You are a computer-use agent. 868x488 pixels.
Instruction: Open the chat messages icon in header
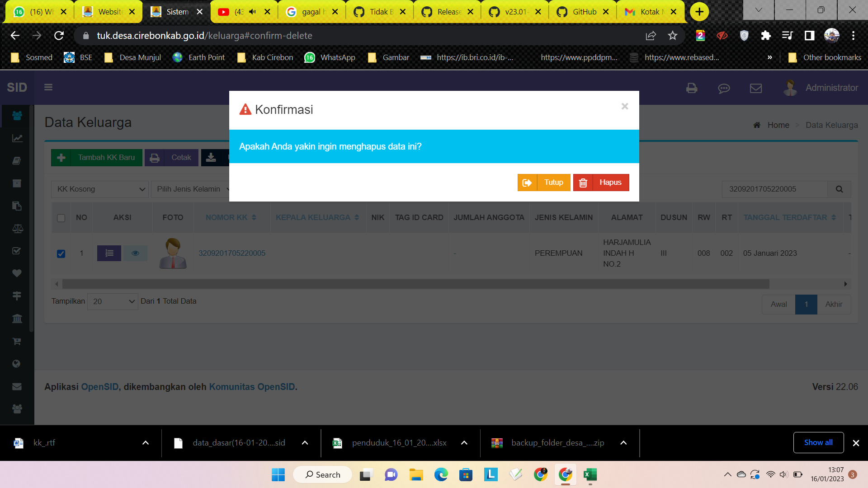point(724,89)
